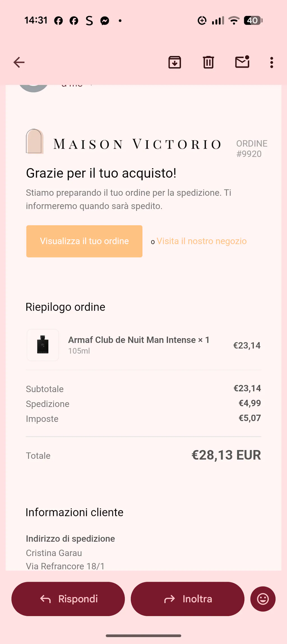Archive this email
The width and height of the screenshot is (287, 644).
175,62
